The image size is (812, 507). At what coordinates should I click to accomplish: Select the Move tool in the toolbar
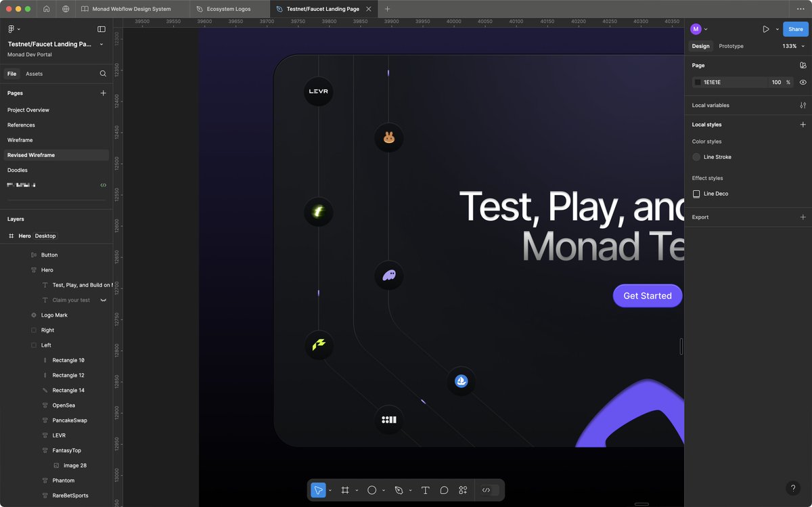point(318,490)
